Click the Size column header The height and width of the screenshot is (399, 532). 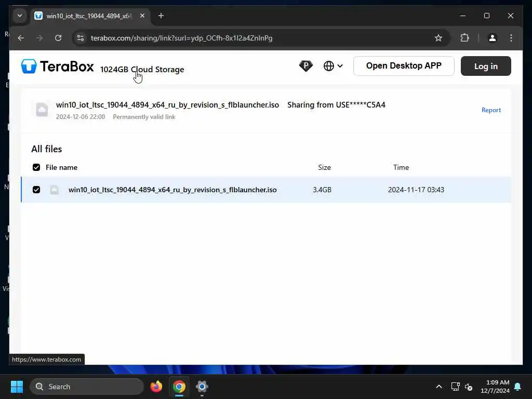324,167
